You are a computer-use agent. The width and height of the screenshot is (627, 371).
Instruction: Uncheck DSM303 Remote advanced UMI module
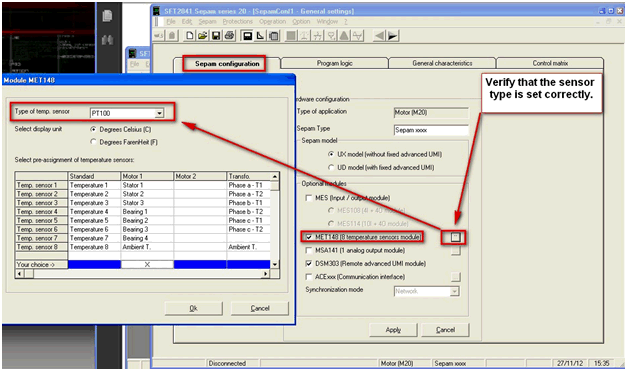pos(309,263)
